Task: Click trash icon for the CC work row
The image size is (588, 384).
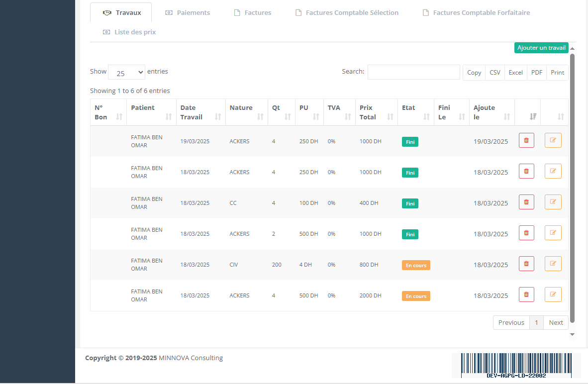Action: tap(526, 202)
